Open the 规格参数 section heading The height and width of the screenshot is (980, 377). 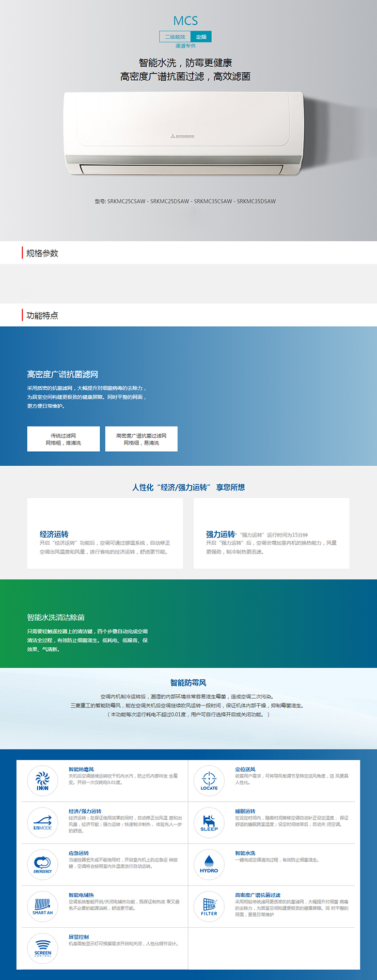[x=42, y=253]
